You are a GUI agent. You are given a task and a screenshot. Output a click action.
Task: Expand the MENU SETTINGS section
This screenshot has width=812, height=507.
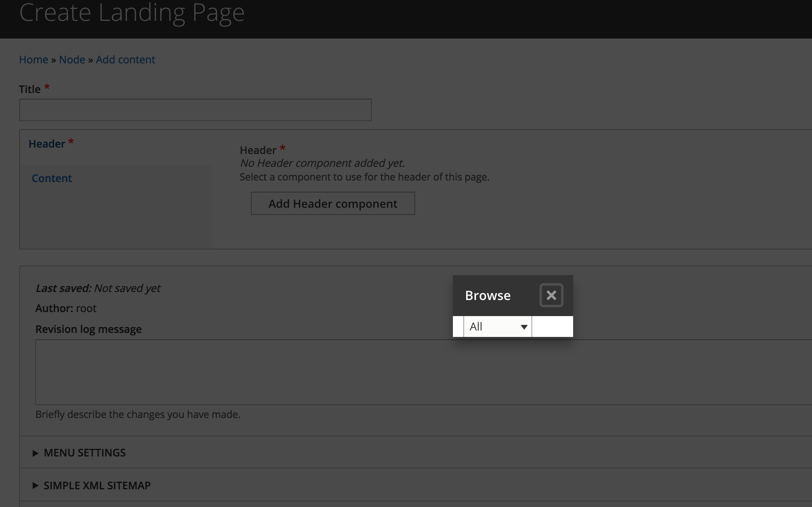(x=84, y=452)
